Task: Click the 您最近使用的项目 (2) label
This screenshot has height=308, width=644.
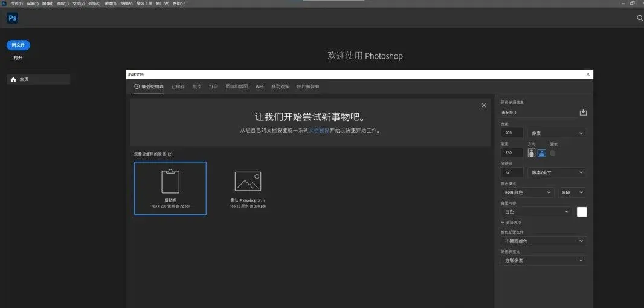Action: pos(153,154)
